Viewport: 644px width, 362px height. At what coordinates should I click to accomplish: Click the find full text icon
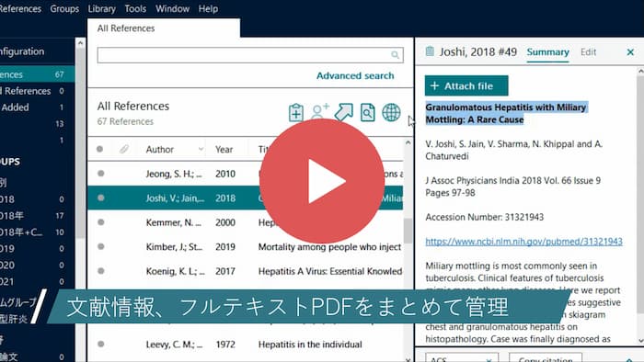tap(368, 112)
